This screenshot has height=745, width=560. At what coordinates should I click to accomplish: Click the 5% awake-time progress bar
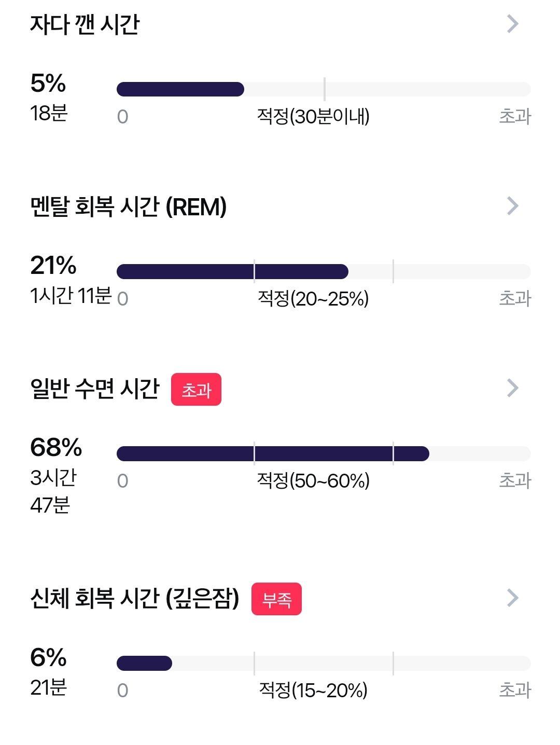click(x=324, y=89)
